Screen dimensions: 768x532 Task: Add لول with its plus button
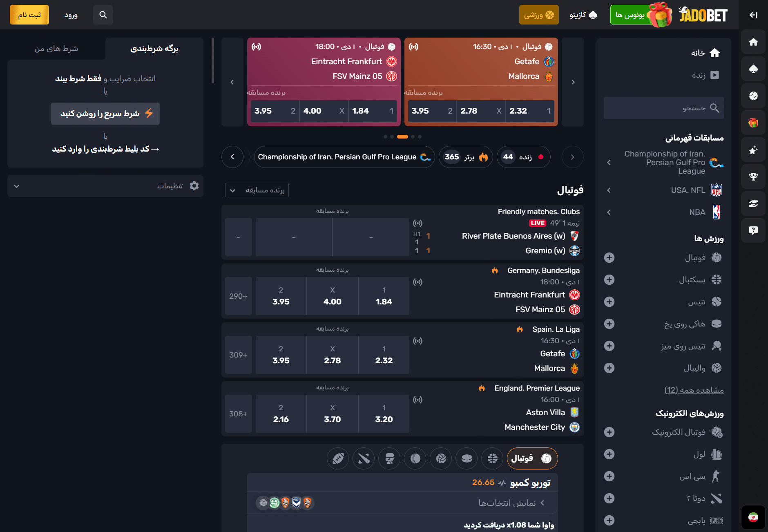click(609, 454)
